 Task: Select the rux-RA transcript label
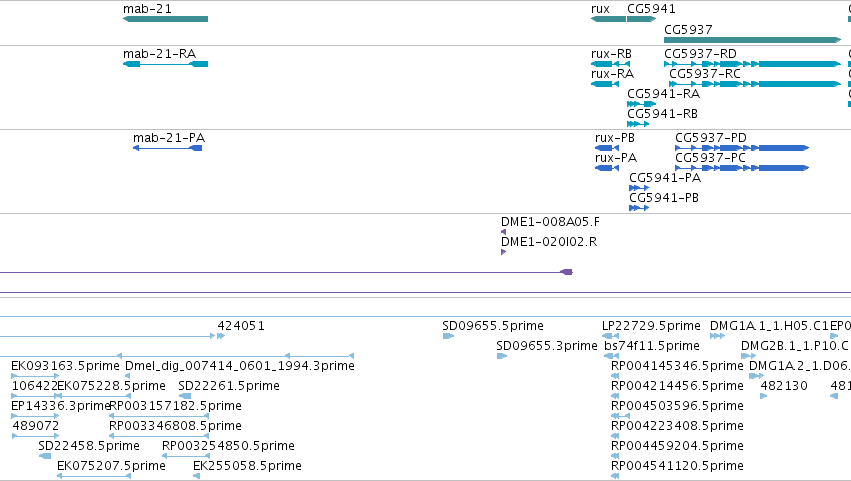pyautogui.click(x=612, y=74)
